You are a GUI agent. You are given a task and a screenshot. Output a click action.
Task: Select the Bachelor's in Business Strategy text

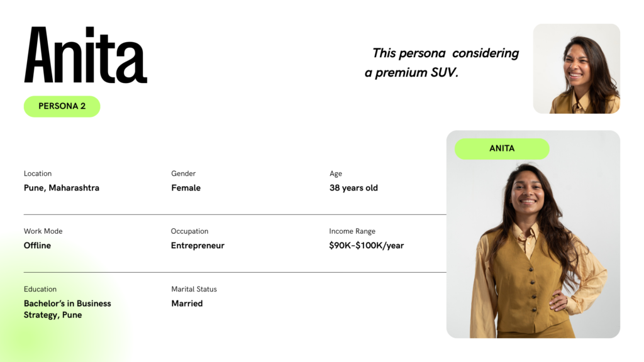click(67, 309)
